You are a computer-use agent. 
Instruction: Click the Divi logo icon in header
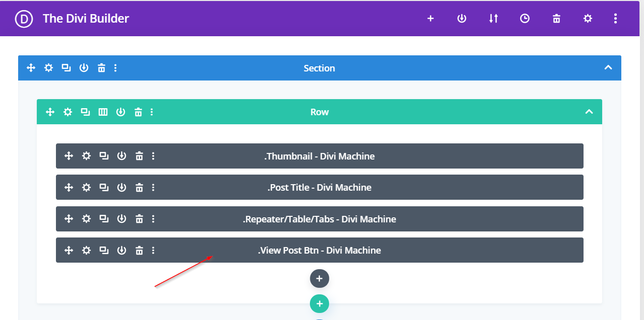click(24, 19)
